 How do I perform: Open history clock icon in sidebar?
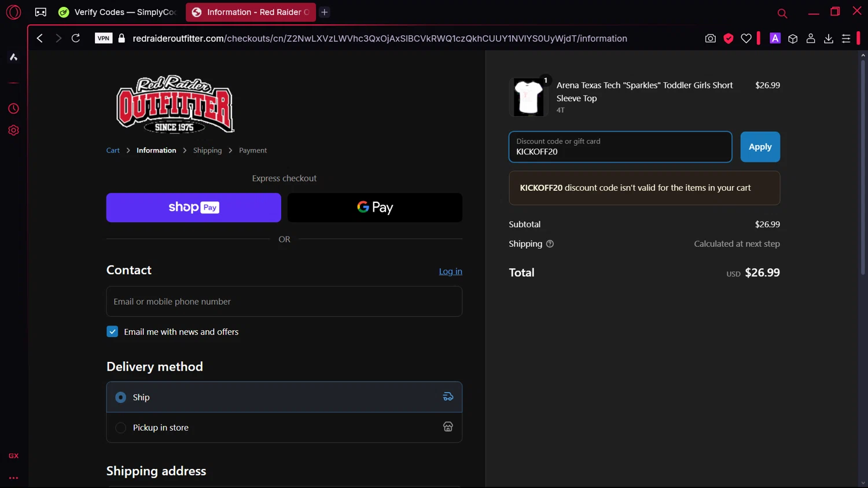pyautogui.click(x=13, y=109)
